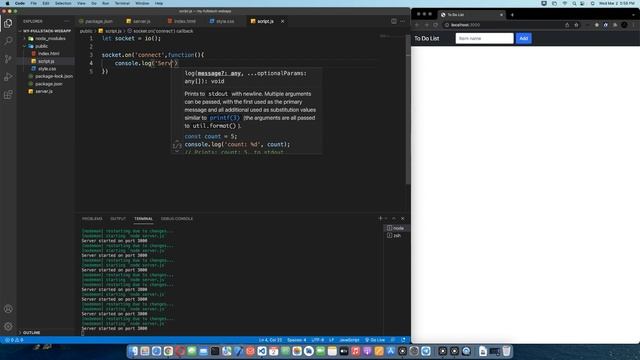The height and width of the screenshot is (360, 640).
Task: Click the split editor icon
Action: pyautogui.click(x=394, y=21)
